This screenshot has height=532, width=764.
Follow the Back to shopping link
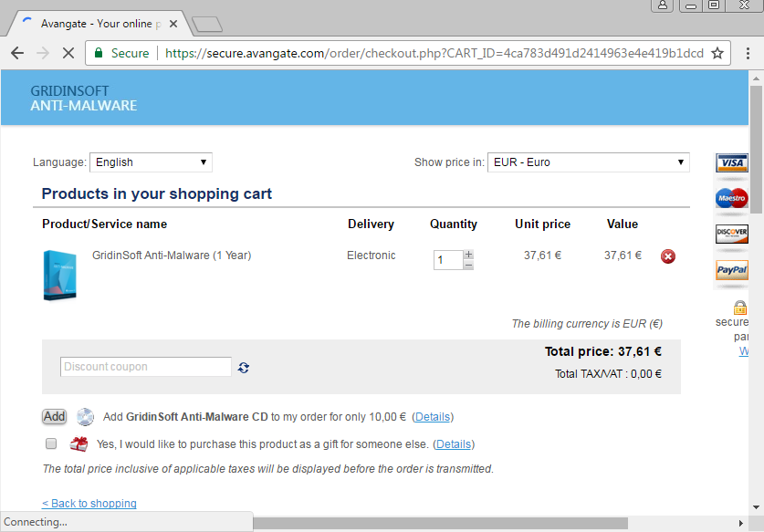point(89,504)
